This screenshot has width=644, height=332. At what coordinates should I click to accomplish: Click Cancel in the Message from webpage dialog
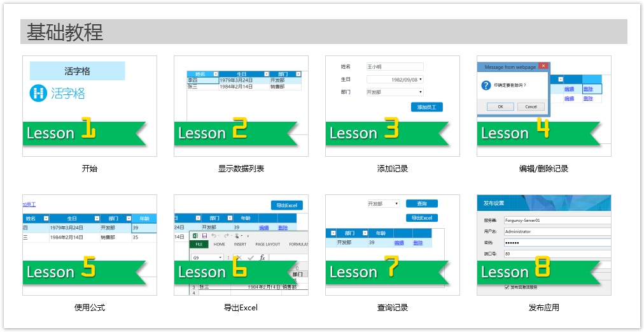(531, 106)
